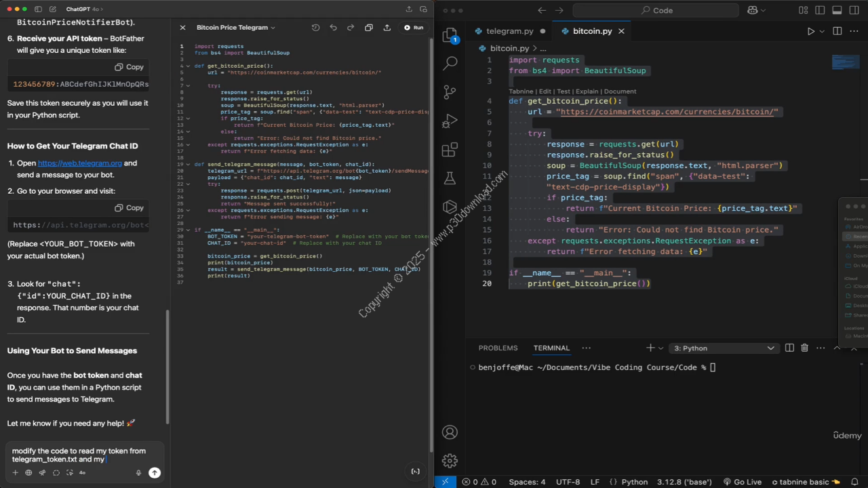Viewport: 868px width, 488px height.
Task: Select the Python language mode indicator
Action: click(x=635, y=482)
